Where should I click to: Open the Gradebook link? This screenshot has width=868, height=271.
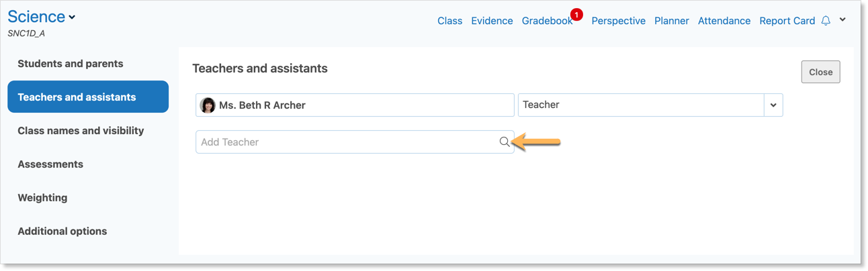click(547, 21)
